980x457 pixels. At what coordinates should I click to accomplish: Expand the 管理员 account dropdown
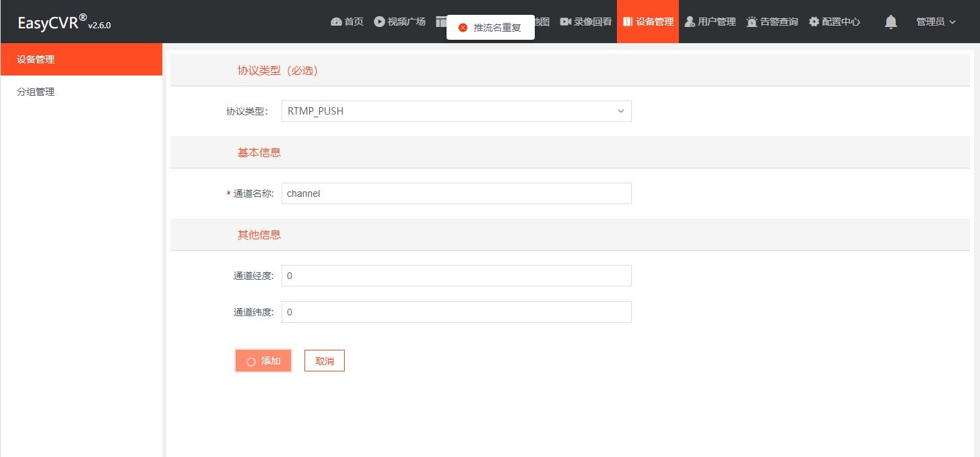tap(936, 22)
